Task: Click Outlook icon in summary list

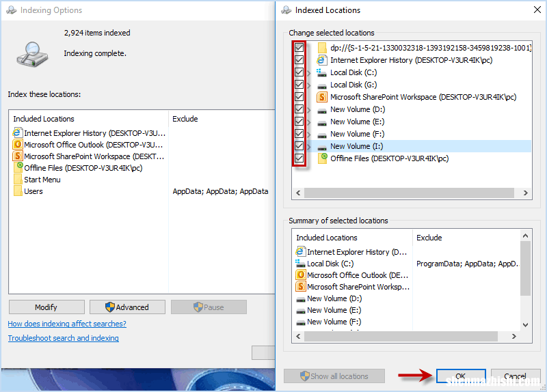Action: point(300,275)
